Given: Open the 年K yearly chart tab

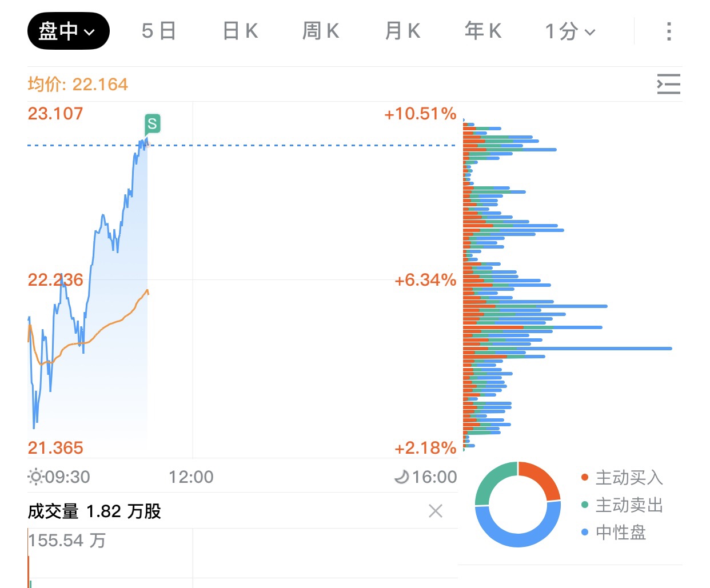Looking at the screenshot, I should coord(483,31).
